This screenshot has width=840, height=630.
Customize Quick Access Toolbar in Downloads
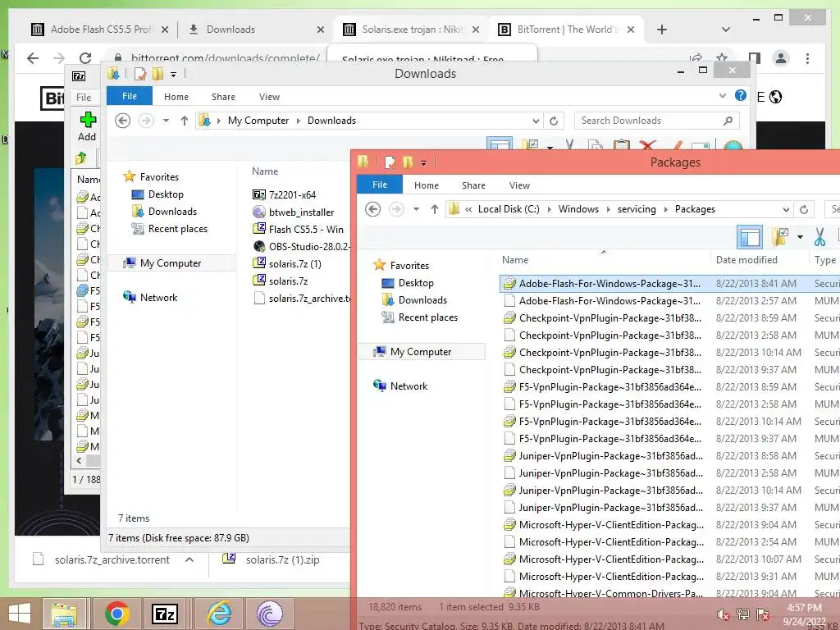(173, 74)
